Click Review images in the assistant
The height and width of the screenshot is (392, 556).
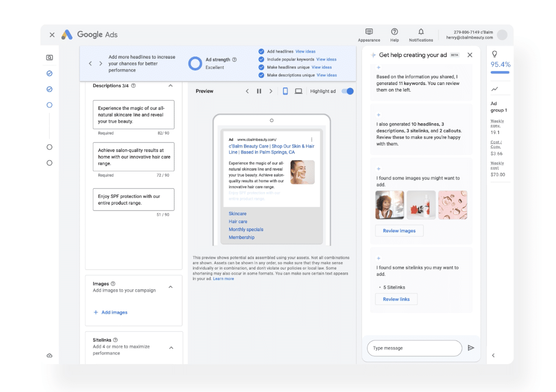coord(399,230)
